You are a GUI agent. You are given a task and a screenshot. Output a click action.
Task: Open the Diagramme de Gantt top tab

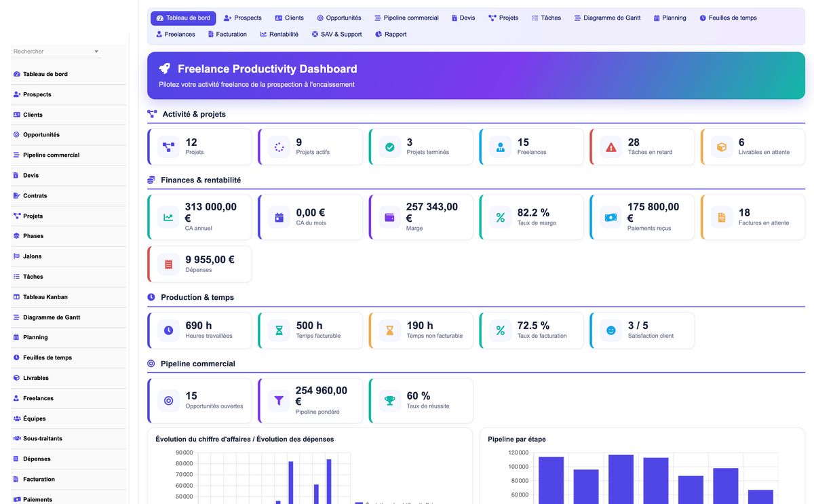tap(608, 18)
